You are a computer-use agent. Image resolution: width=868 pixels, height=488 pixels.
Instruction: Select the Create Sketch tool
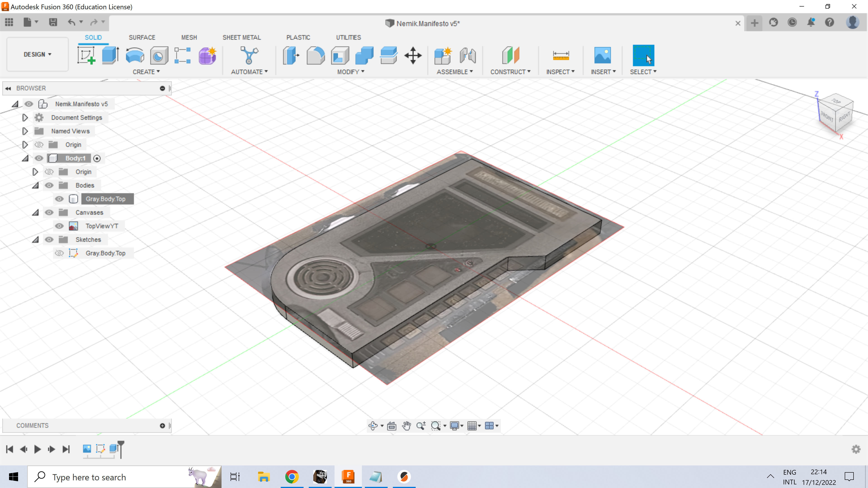pos(86,55)
